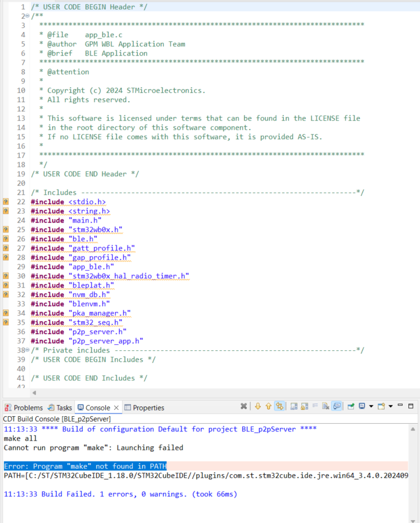420x523 pixels.
Task: Click the USER CODE END Header comment
Action: (x=85, y=174)
